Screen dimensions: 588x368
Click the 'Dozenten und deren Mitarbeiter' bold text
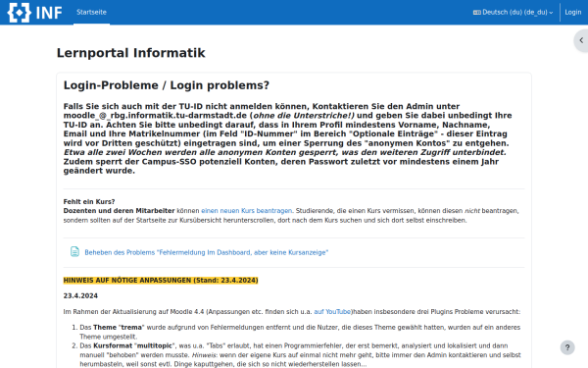pyautogui.click(x=119, y=211)
